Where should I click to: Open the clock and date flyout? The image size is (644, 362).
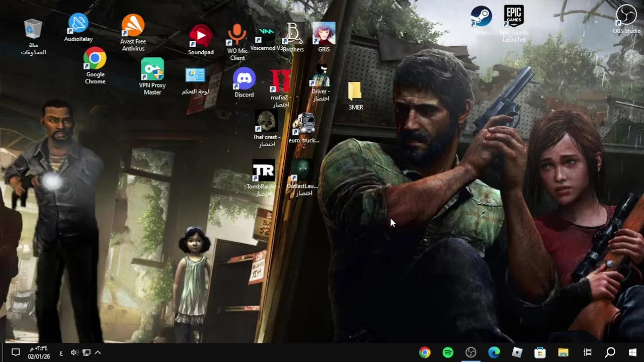coord(38,352)
